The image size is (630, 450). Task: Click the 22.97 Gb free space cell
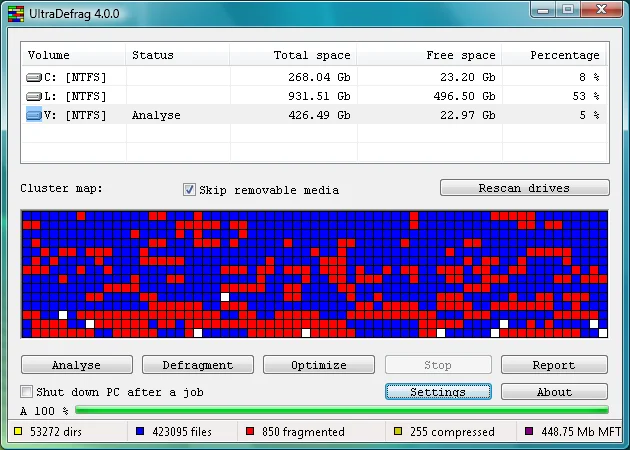click(x=468, y=115)
